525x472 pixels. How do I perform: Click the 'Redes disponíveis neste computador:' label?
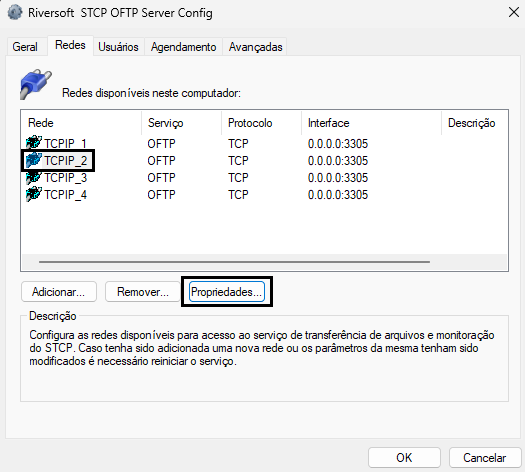tap(151, 93)
